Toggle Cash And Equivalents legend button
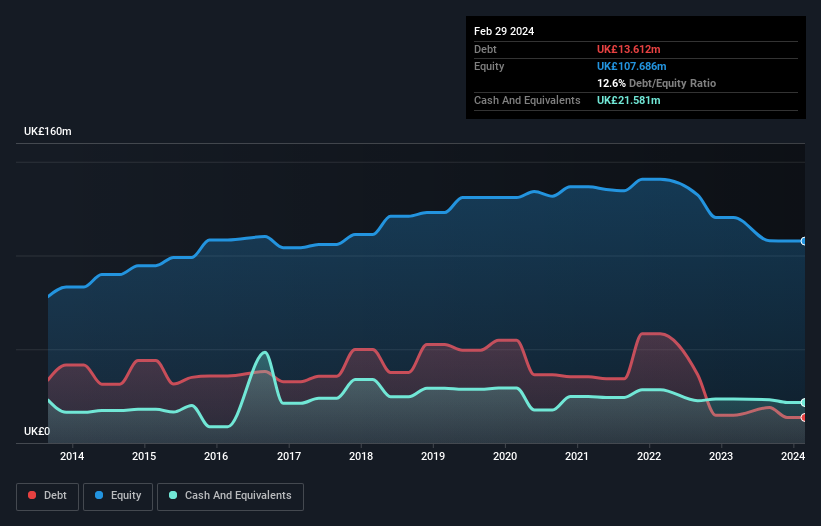 [x=230, y=496]
